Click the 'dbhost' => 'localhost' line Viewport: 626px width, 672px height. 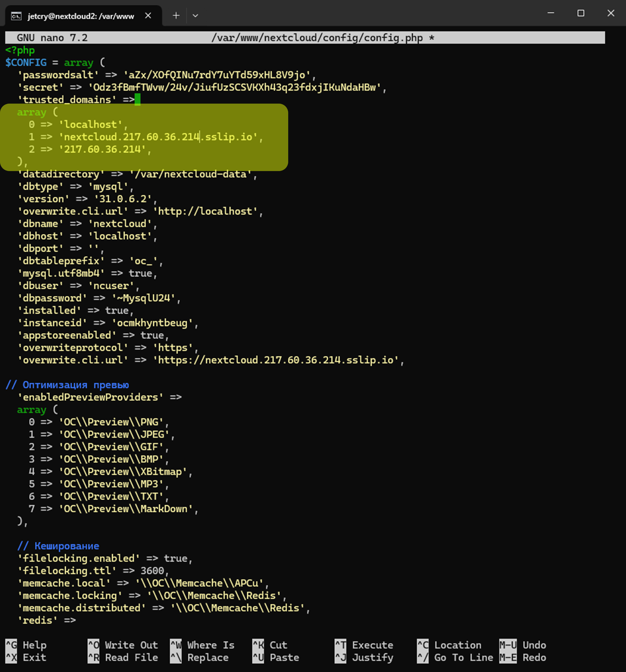pyautogui.click(x=87, y=236)
